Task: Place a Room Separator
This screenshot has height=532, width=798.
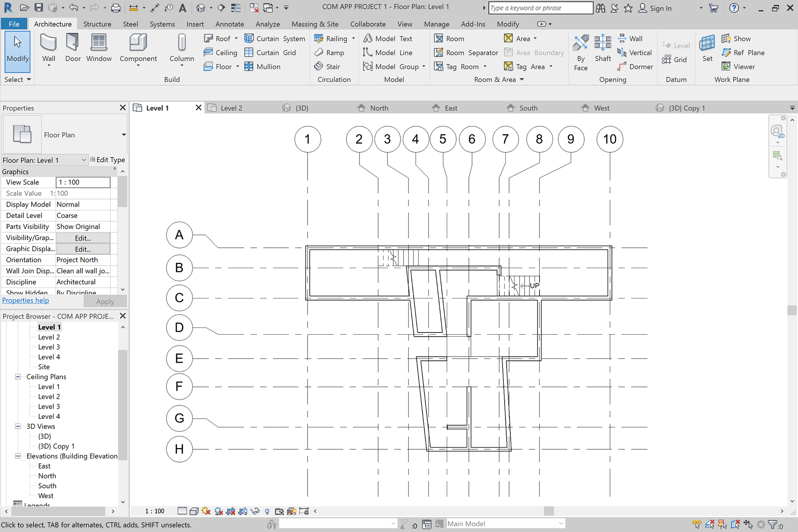Action: 466,53
